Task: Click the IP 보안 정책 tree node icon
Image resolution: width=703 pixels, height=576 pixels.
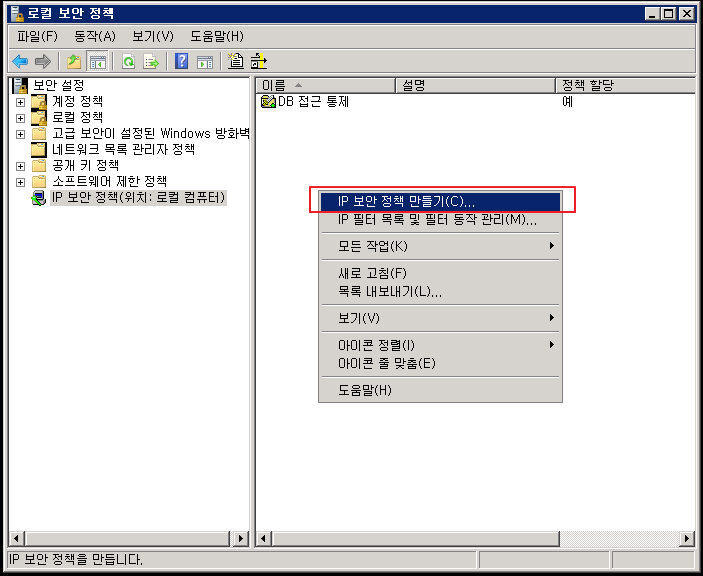Action: pyautogui.click(x=39, y=198)
